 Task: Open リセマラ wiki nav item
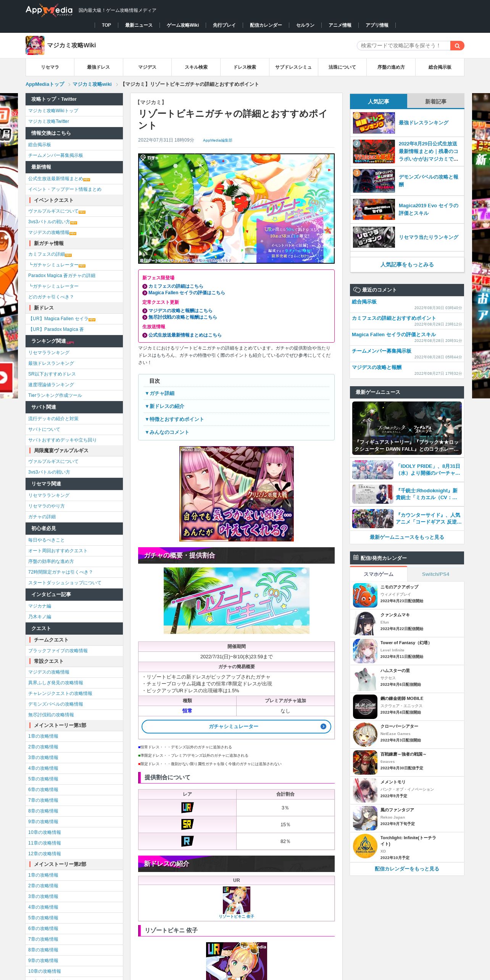click(50, 67)
